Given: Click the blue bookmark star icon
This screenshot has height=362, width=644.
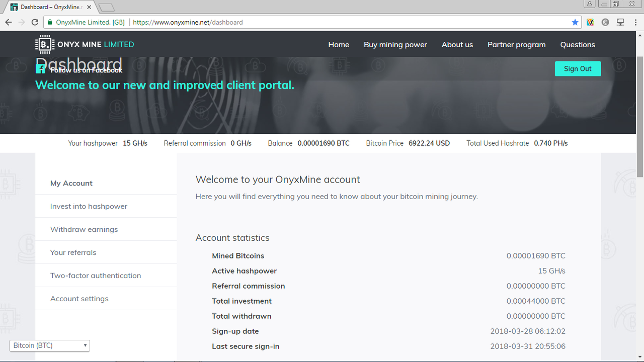Looking at the screenshot, I should click(x=575, y=22).
